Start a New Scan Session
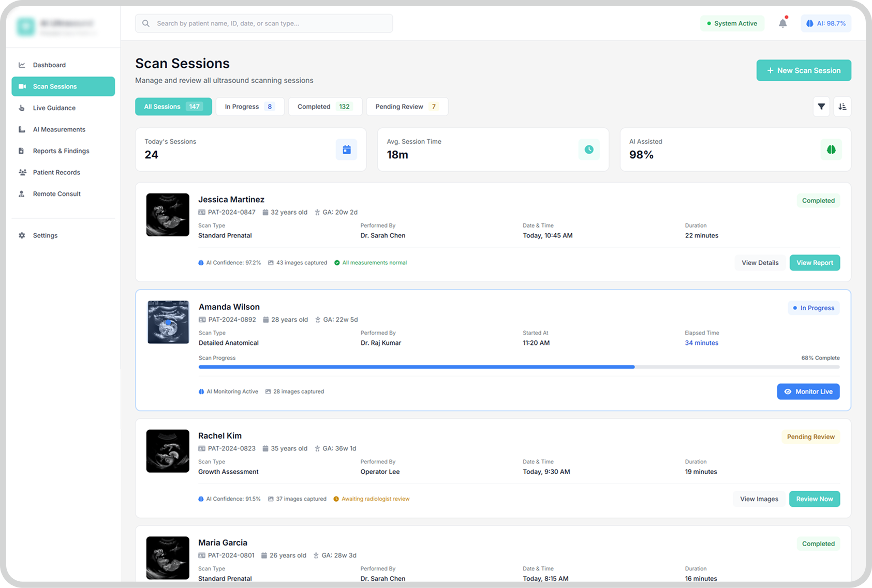 click(x=804, y=70)
